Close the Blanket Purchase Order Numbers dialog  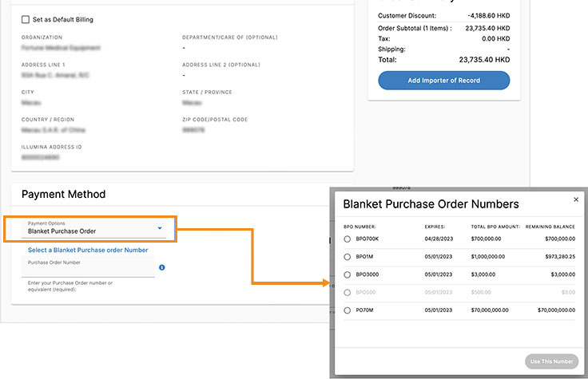pos(576,199)
